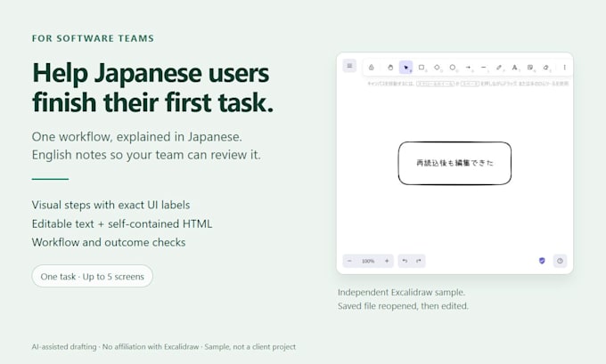This screenshot has height=364, width=606.
Task: Click 'Visual steps with exact UI labels' text
Action: click(x=111, y=205)
